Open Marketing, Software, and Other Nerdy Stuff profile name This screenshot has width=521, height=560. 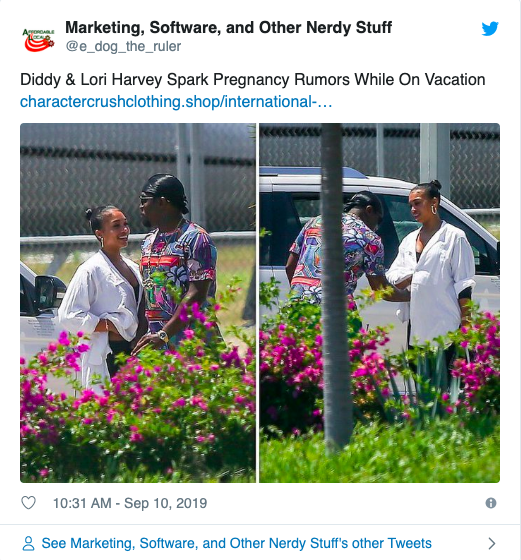229,28
